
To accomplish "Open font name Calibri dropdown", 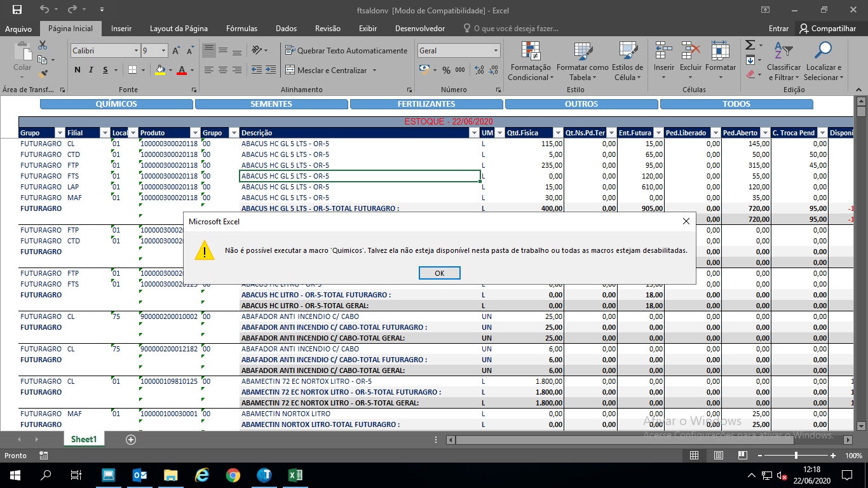I will click(x=136, y=50).
